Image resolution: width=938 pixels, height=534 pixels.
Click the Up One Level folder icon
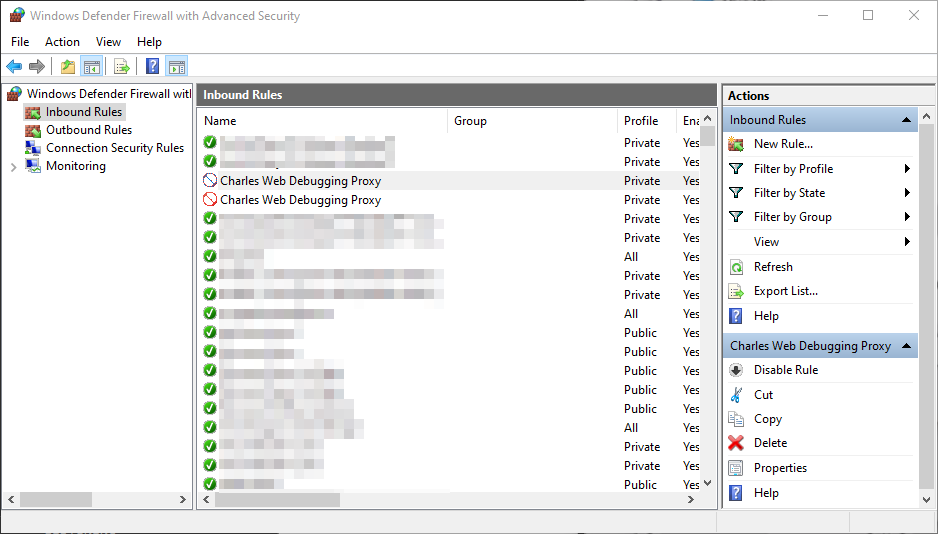(x=68, y=66)
